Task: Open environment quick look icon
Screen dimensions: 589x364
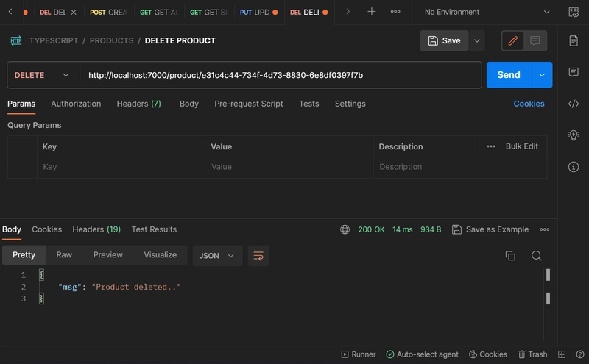Action: 574,12
